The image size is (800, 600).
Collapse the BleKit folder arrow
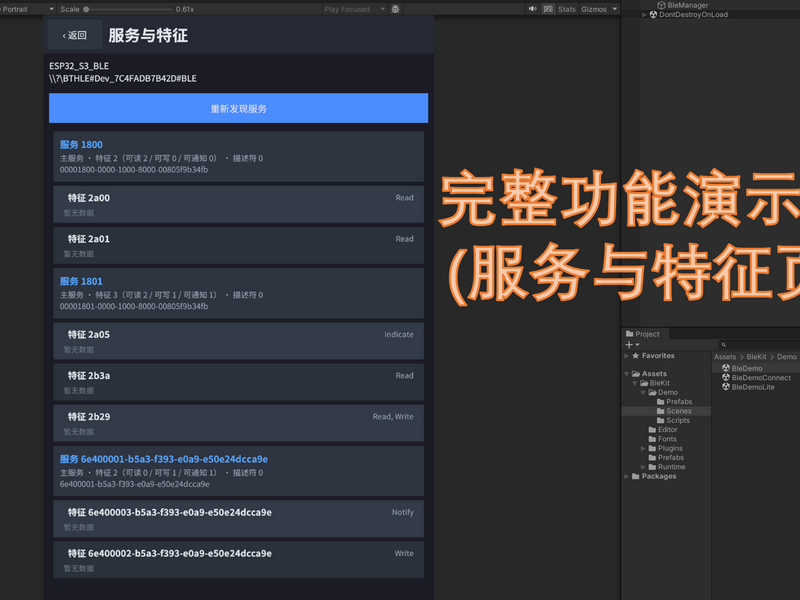click(635, 383)
